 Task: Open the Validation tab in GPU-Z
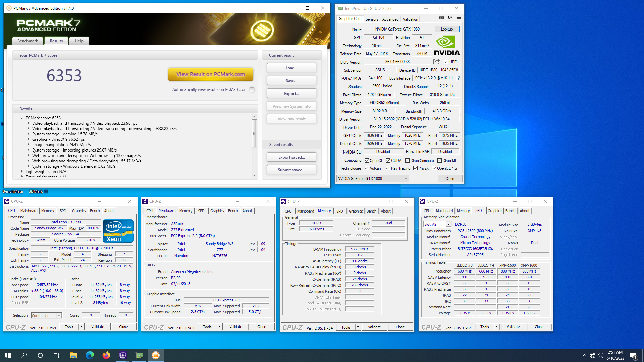coord(410,19)
